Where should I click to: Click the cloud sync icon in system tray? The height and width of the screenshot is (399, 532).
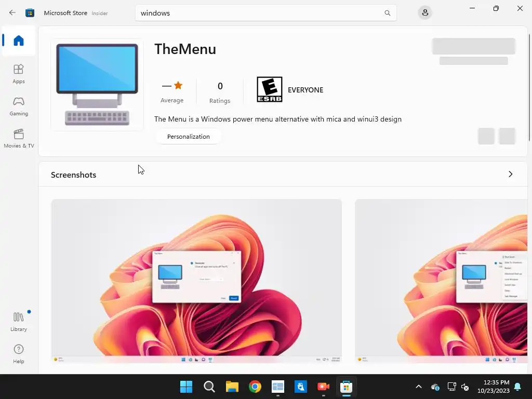coord(435,387)
